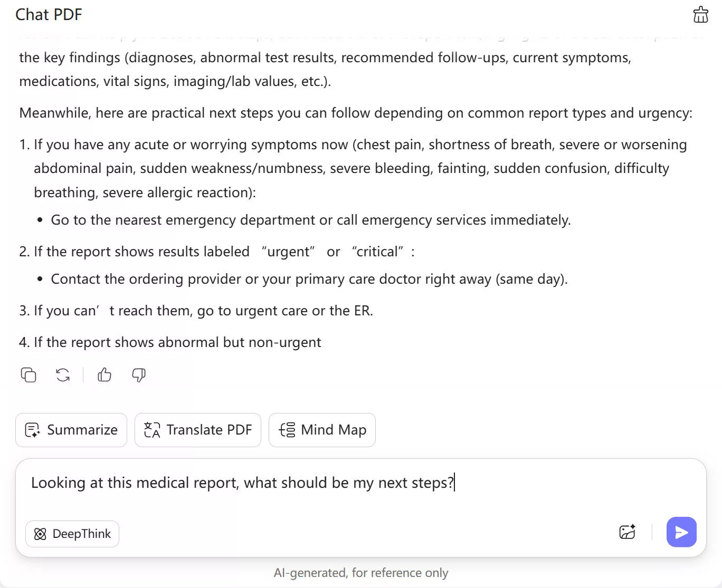Click the AI-generated disclaimer text
Viewport: 722px width, 588px height.
click(x=361, y=573)
